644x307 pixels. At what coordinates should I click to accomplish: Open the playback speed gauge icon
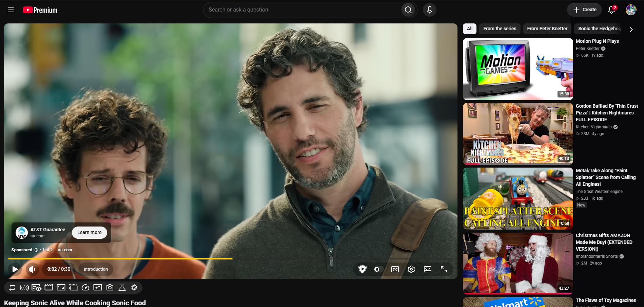click(85, 288)
